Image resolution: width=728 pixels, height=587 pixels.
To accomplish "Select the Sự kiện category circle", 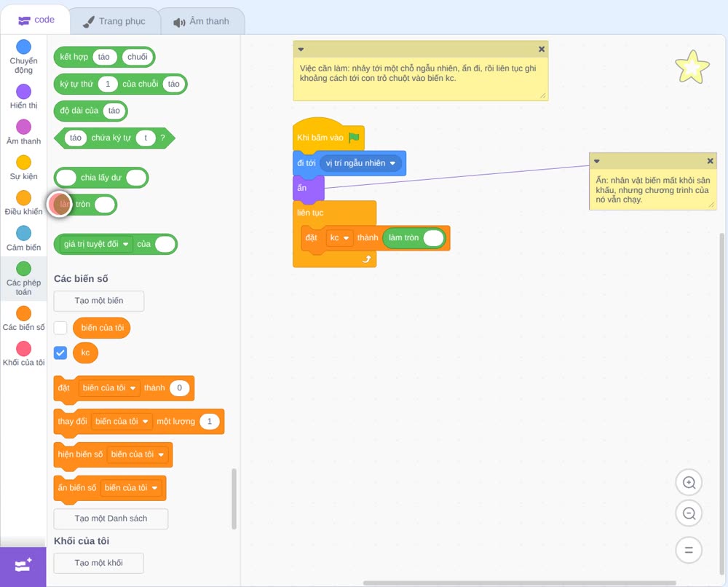I will pyautogui.click(x=24, y=162).
